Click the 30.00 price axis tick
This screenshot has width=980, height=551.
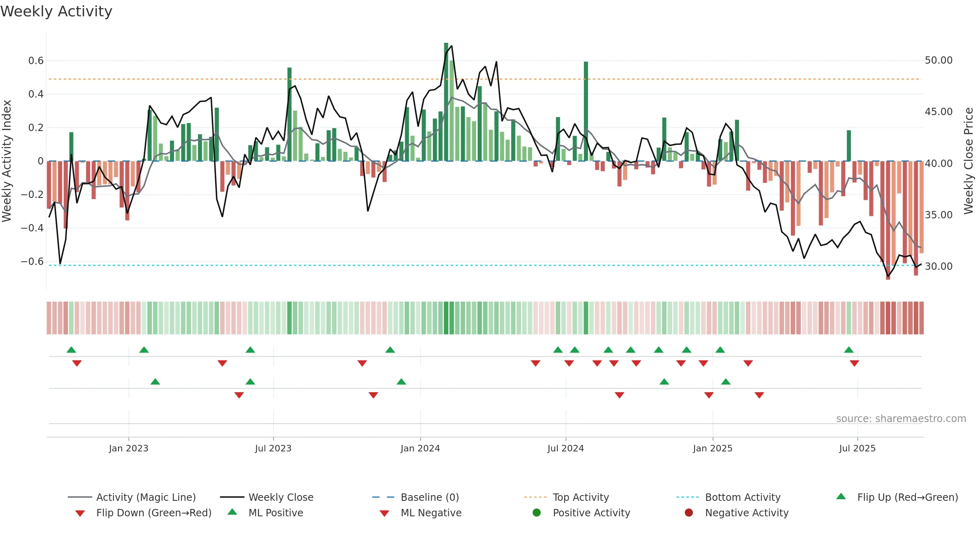pos(939,266)
